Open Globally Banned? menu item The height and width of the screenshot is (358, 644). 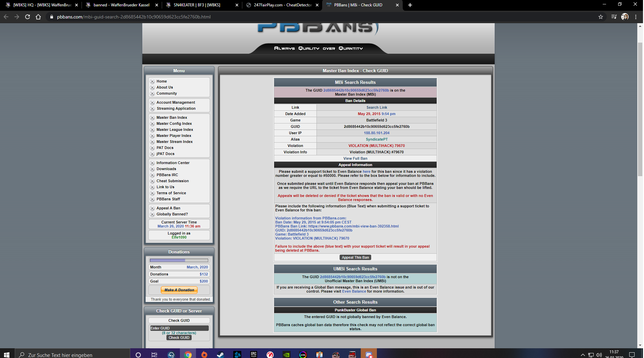coord(172,214)
